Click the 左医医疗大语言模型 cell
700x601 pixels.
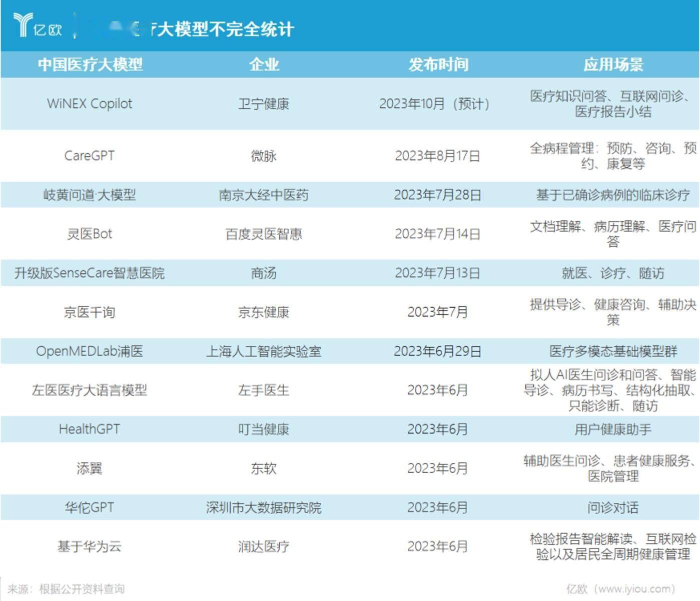90,390
